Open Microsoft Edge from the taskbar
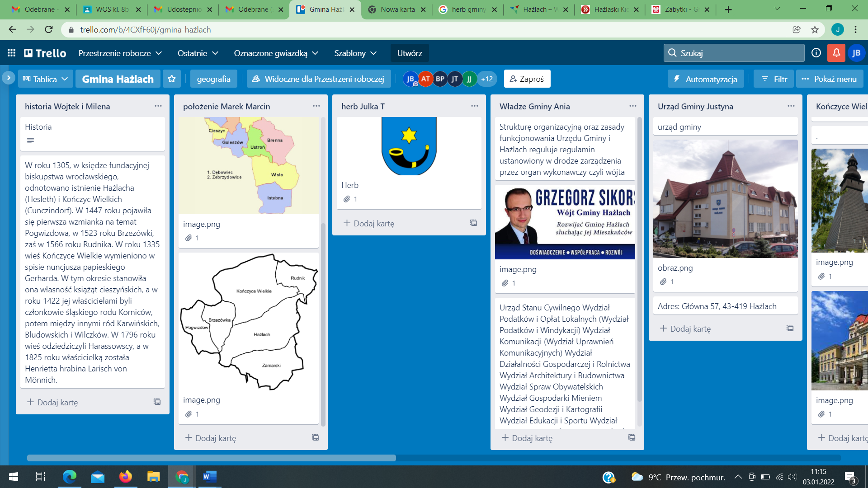Image resolution: width=868 pixels, height=488 pixels. click(70, 477)
